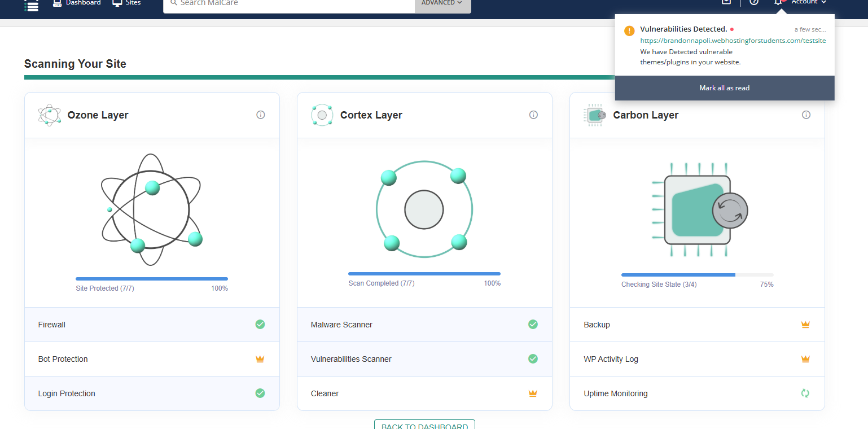Image resolution: width=868 pixels, height=429 pixels.
Task: Click the Cortex Layer info icon
Action: click(x=533, y=115)
